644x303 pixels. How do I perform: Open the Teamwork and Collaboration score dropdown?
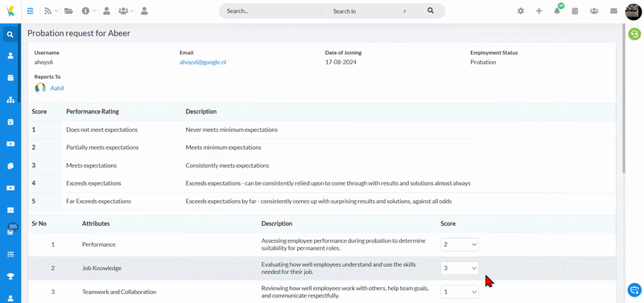[x=460, y=292]
